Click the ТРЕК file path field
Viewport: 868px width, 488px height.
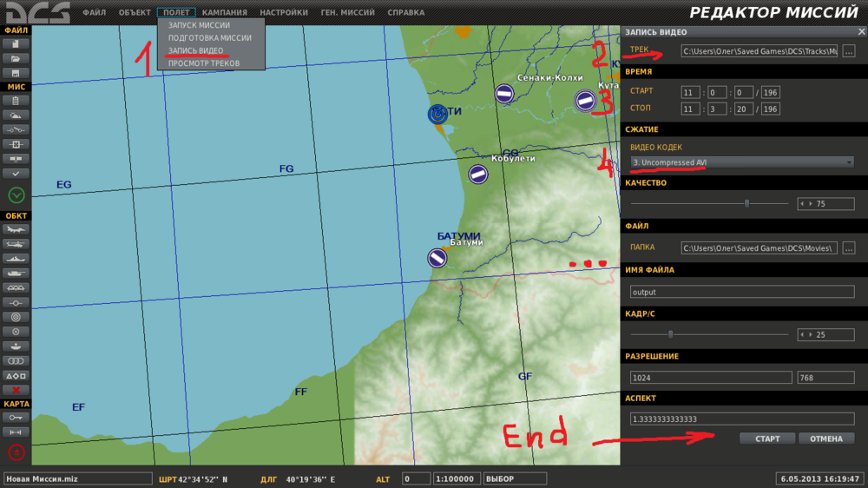tap(759, 51)
